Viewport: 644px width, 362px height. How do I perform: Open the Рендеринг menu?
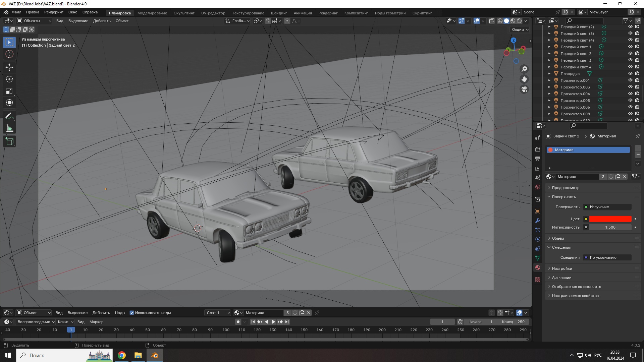54,12
